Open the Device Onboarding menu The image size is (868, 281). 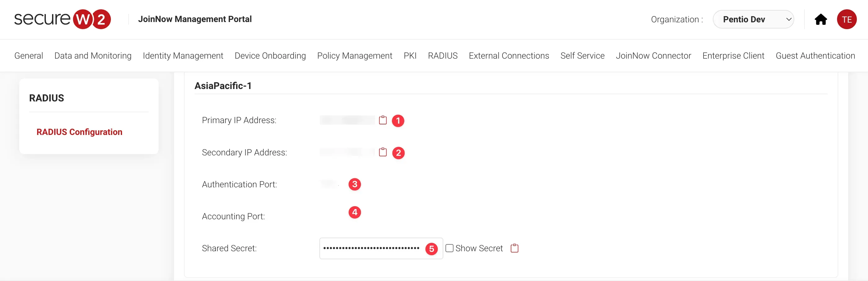[270, 56]
